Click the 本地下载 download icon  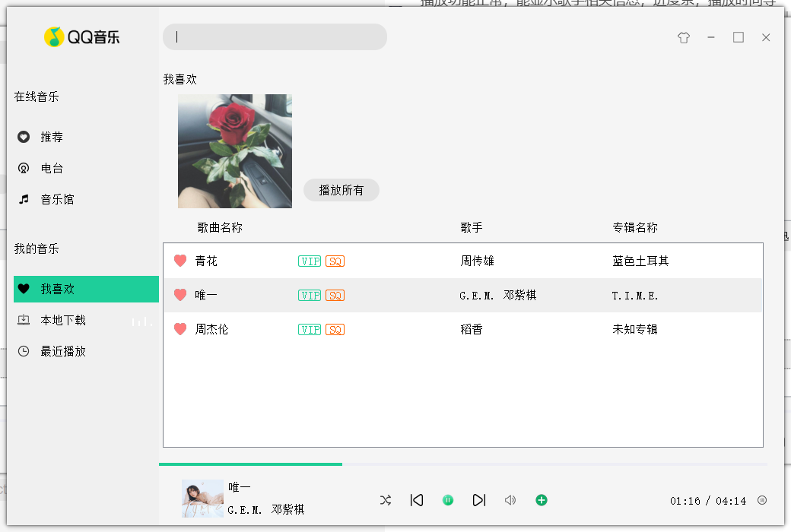(24, 320)
